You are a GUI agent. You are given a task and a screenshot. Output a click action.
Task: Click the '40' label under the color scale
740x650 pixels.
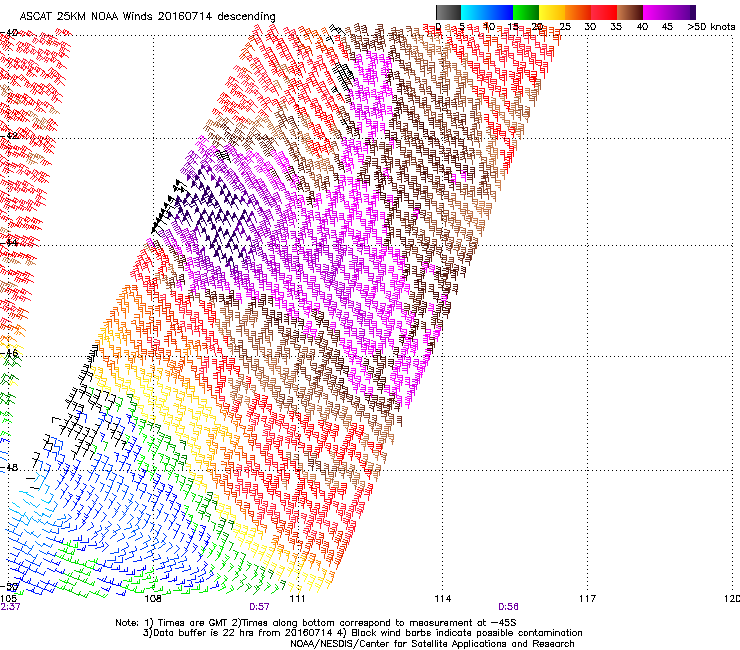click(642, 27)
